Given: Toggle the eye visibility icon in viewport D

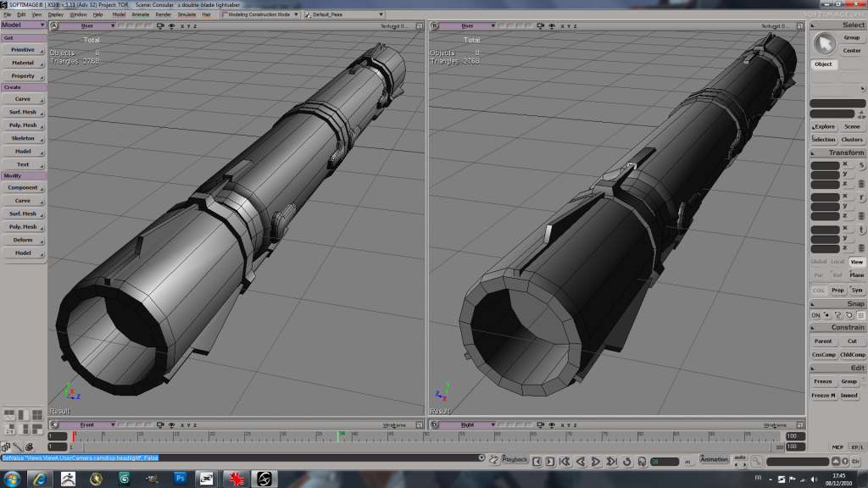Looking at the screenshot, I should point(552,425).
